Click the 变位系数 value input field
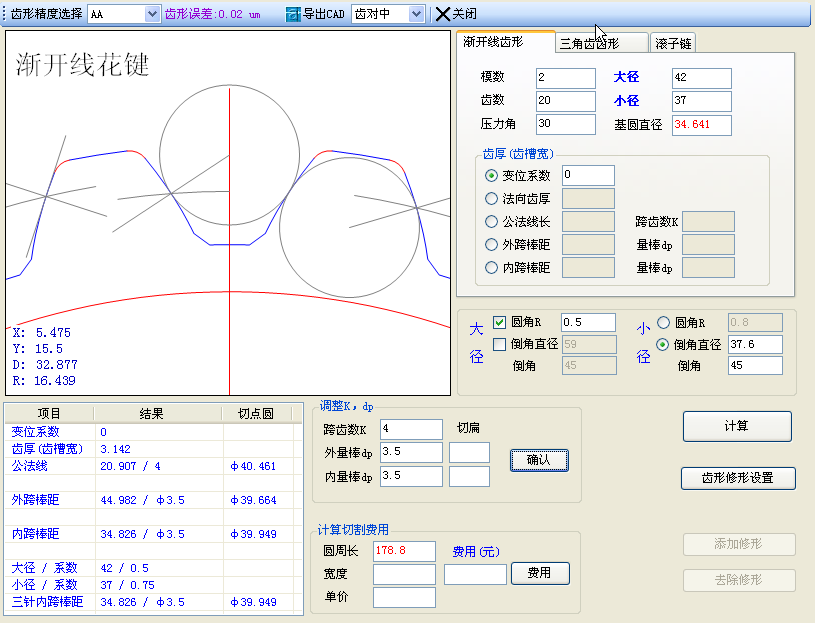The image size is (815, 623). tap(588, 175)
